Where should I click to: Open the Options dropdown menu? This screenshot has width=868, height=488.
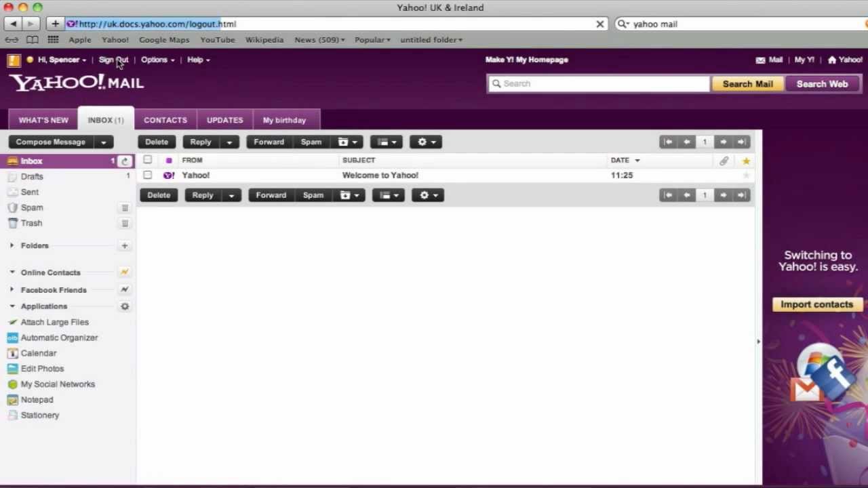pyautogui.click(x=157, y=60)
